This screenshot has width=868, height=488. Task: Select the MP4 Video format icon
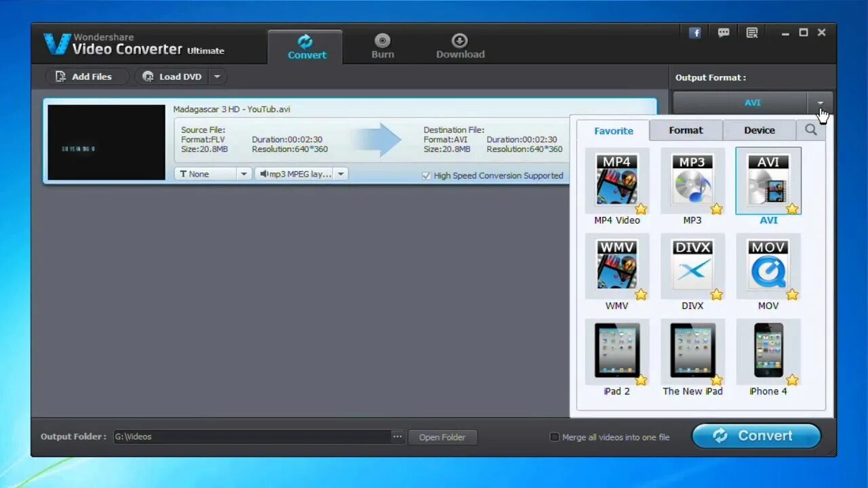617,180
